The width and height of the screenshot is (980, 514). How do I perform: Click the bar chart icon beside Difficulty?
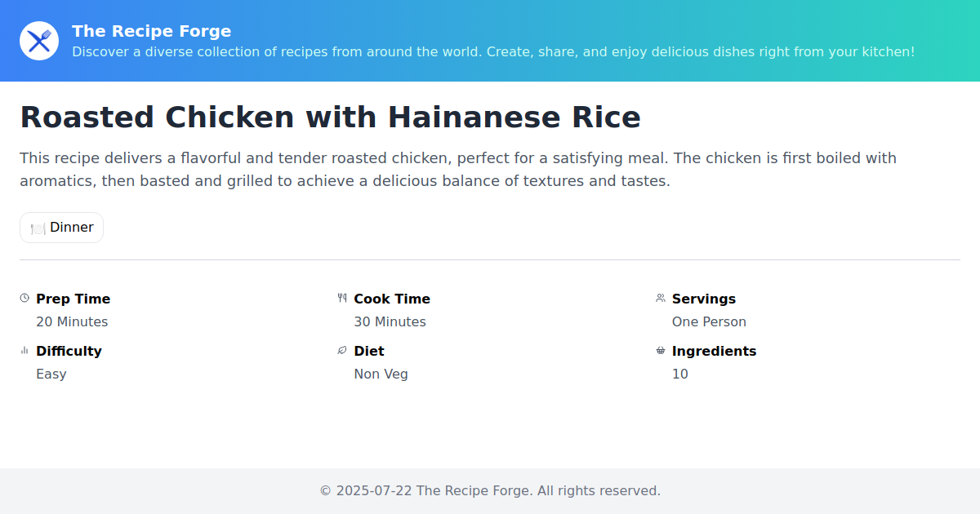click(x=24, y=351)
